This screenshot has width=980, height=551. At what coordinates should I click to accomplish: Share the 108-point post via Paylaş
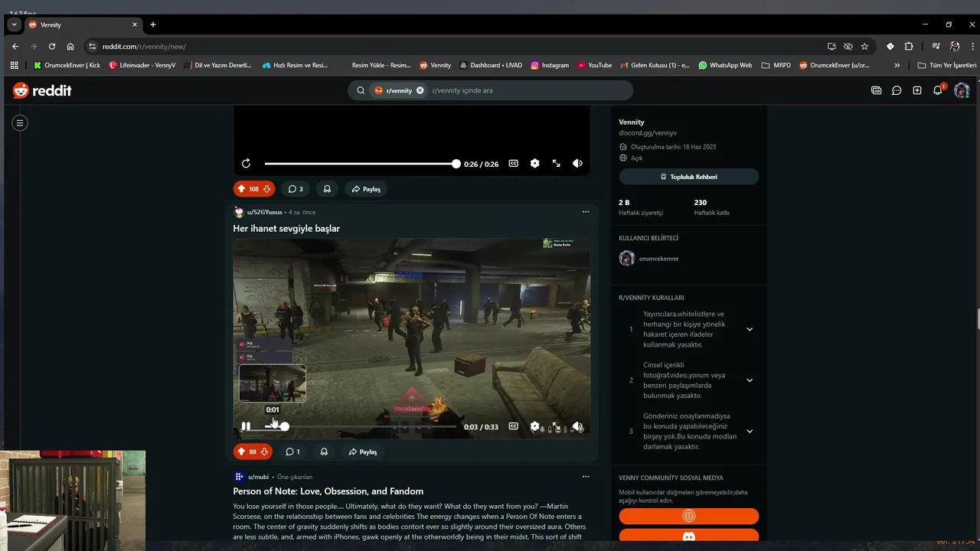(366, 189)
